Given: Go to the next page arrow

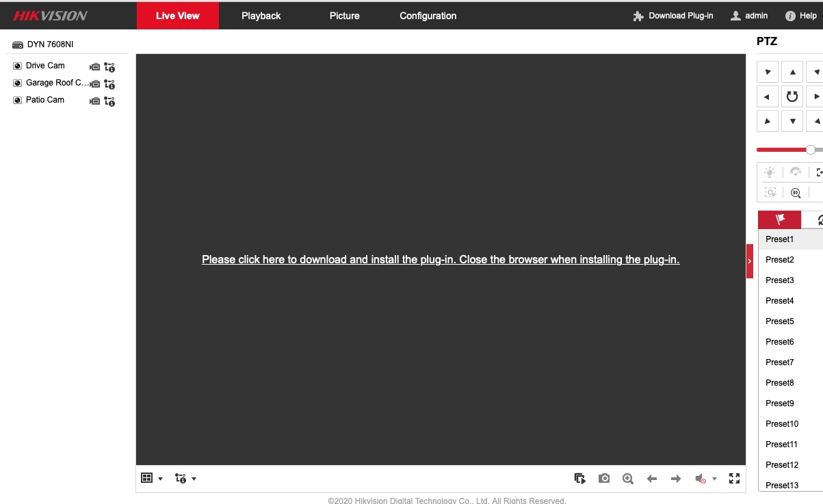Looking at the screenshot, I should tap(676, 479).
